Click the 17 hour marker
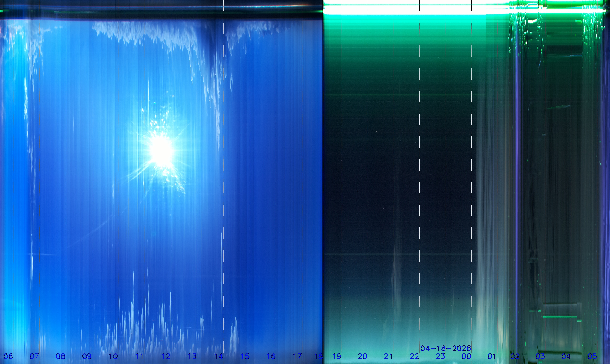610x364 pixels. click(297, 356)
